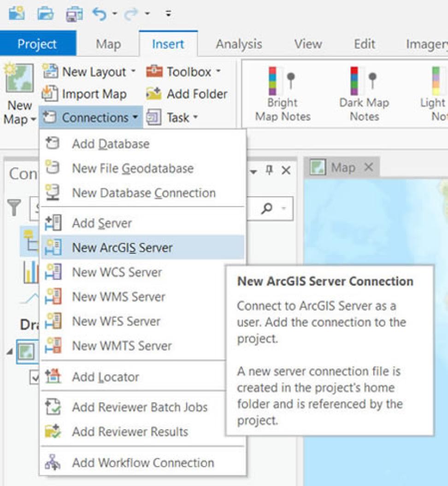Choose New WMS Server menu item
The width and height of the screenshot is (448, 486).
coord(133,296)
